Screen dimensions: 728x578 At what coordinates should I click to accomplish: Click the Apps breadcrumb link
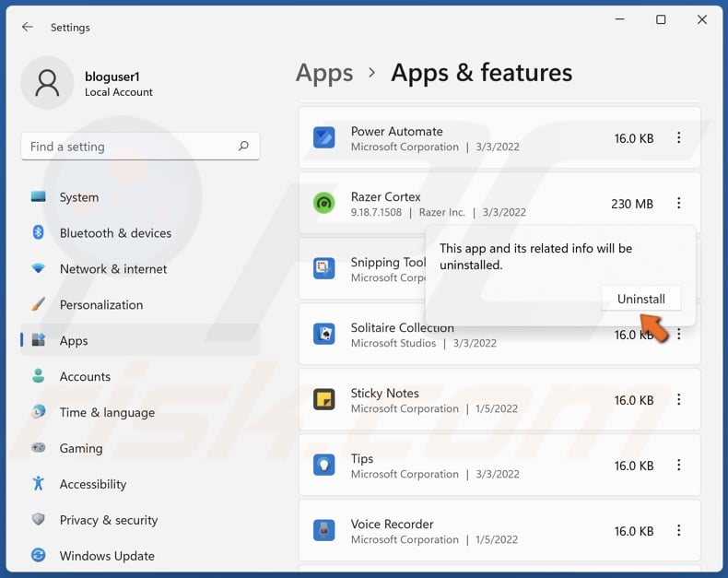[324, 73]
